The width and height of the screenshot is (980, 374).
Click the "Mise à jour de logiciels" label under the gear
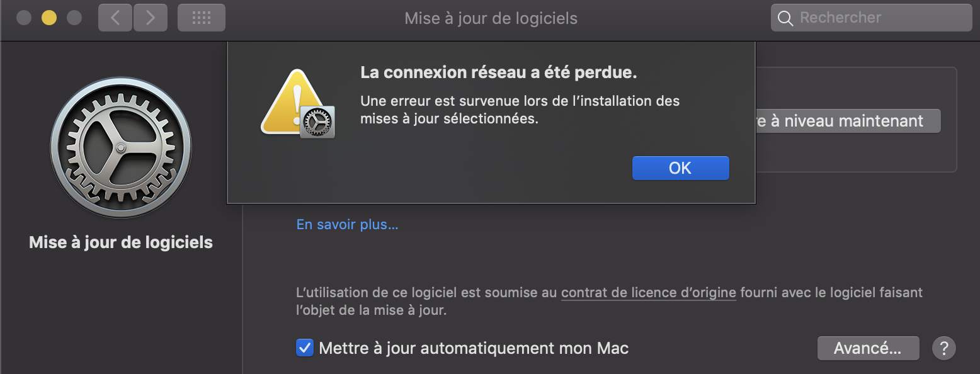coord(120,242)
